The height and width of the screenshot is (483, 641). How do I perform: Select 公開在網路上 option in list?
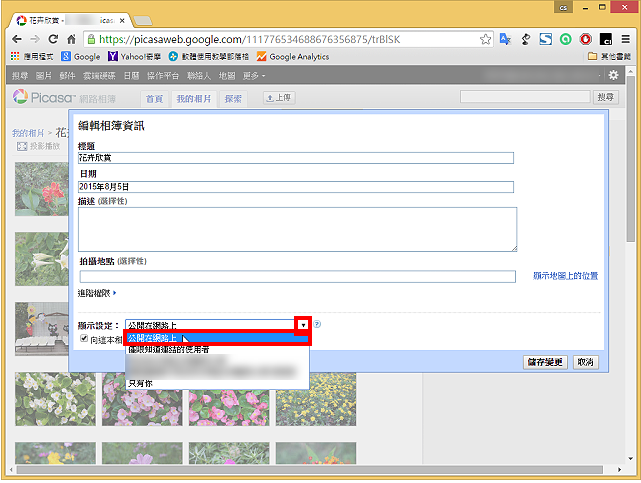217,338
